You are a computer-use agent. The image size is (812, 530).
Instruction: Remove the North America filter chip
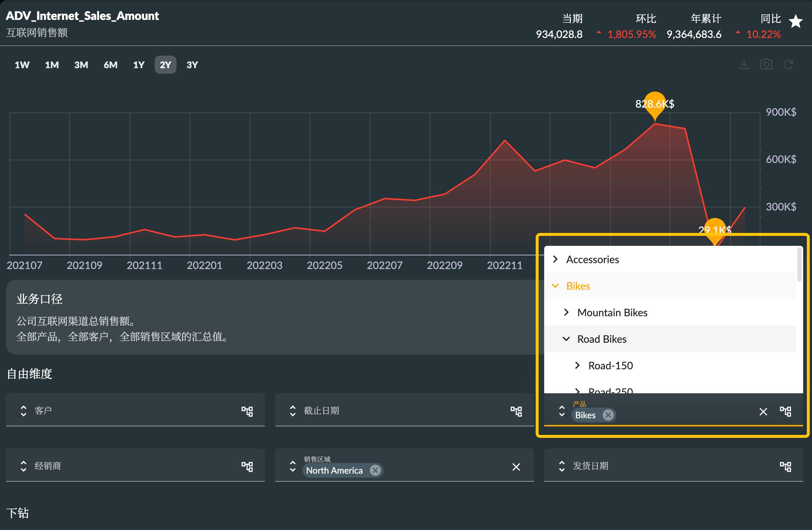(x=375, y=470)
